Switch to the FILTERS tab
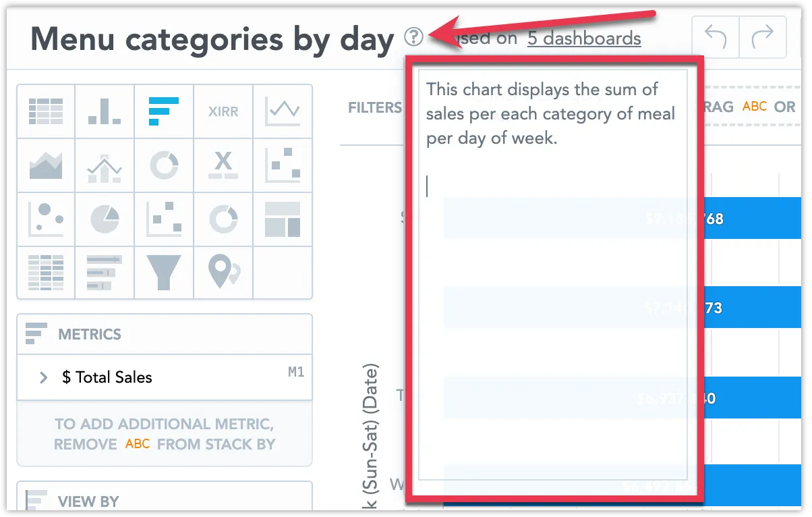This screenshot has height=517, width=812. click(x=375, y=107)
